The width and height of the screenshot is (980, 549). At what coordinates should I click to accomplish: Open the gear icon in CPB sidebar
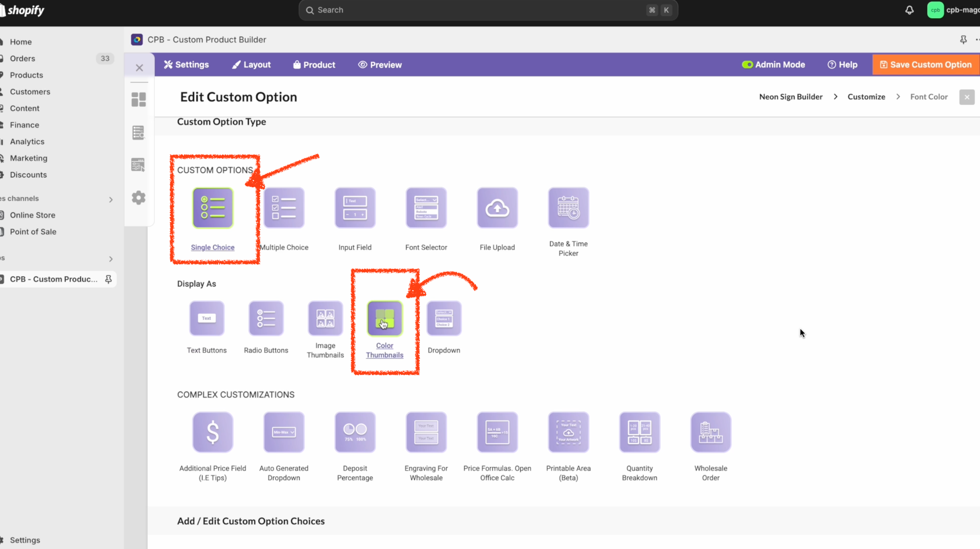[139, 198]
